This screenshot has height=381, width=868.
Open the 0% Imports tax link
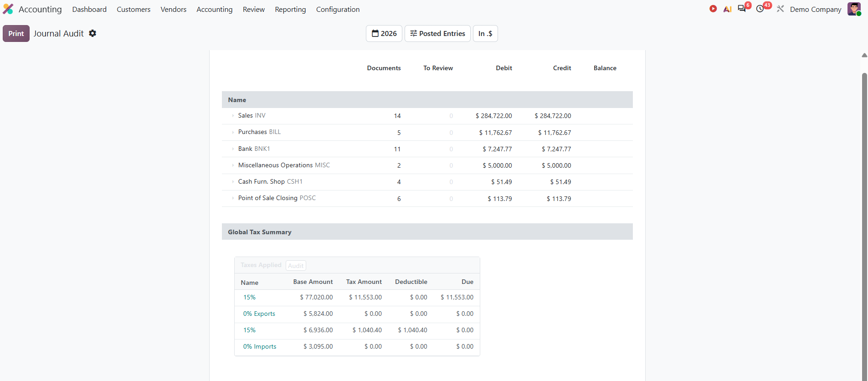point(260,346)
